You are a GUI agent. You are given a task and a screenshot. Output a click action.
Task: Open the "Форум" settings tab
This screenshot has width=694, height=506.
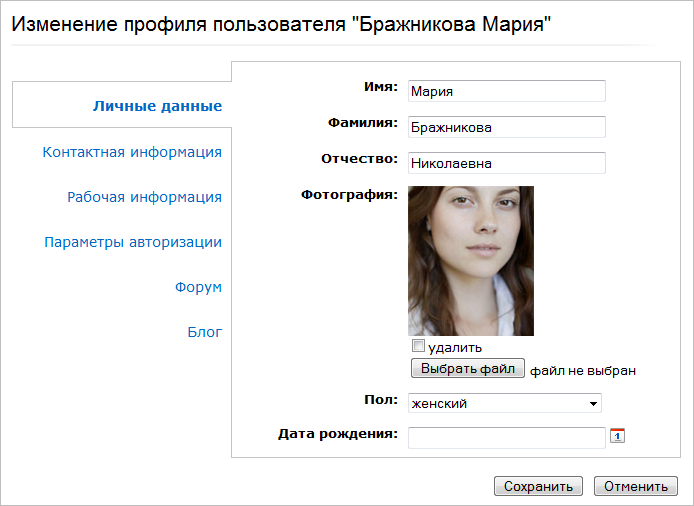coord(198,287)
